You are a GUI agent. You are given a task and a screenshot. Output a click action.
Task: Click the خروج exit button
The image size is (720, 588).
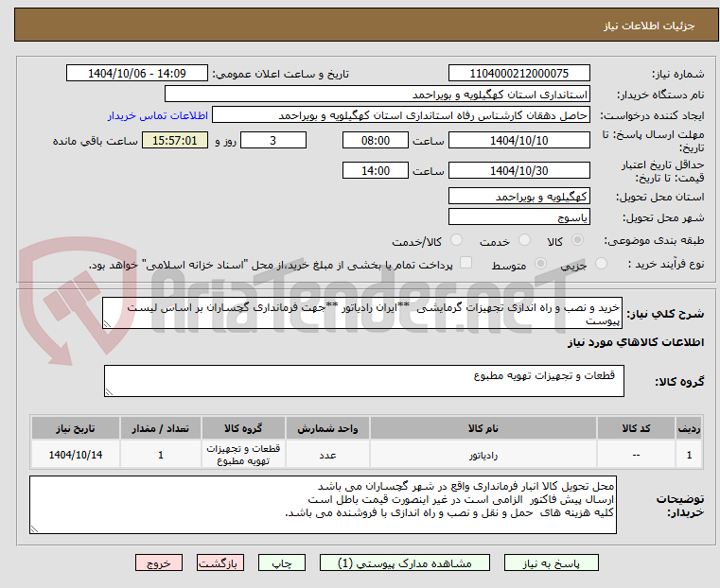tap(159, 562)
